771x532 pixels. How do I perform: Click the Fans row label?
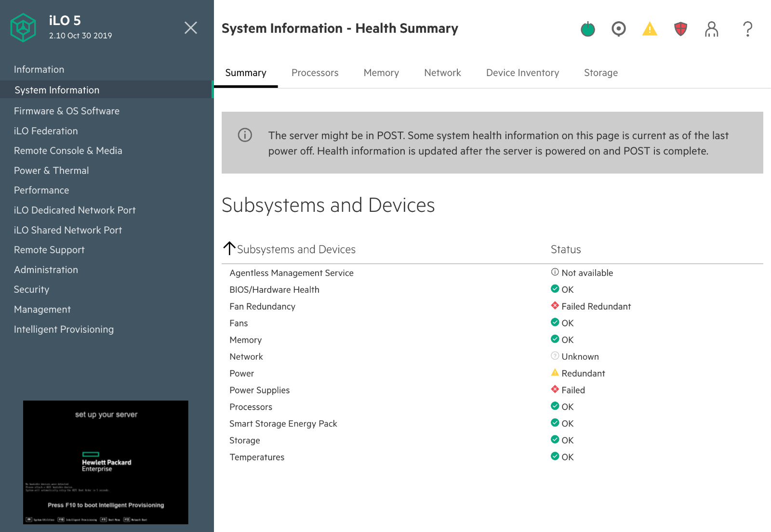[239, 323]
